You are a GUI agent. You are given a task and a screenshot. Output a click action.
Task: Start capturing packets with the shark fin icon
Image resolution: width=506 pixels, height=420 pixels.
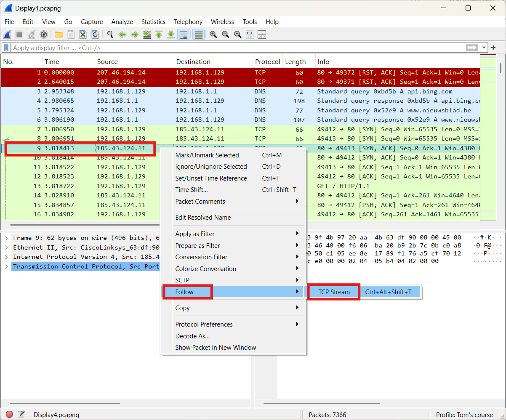(x=7, y=35)
